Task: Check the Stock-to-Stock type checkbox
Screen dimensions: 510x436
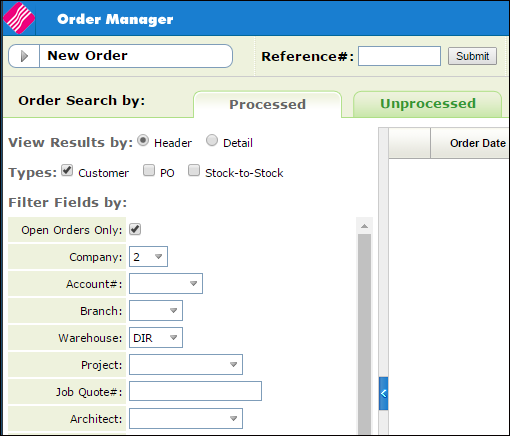Action: point(194,170)
